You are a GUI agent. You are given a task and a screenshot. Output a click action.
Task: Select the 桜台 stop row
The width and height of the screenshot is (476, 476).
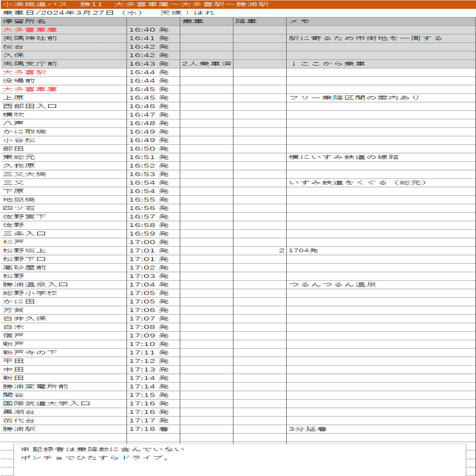[x=238, y=47]
